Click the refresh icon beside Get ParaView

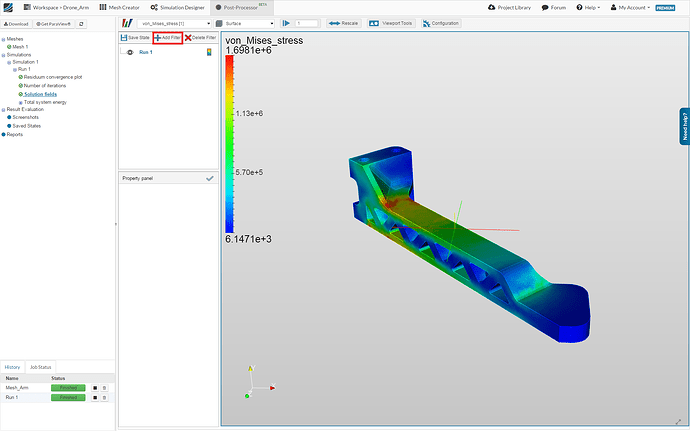81,22
